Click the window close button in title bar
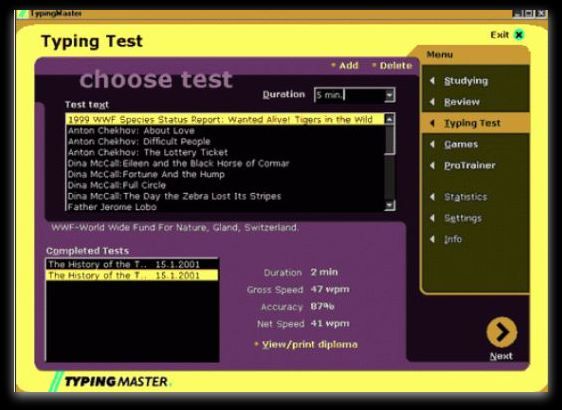This screenshot has width=562, height=410. point(541,14)
